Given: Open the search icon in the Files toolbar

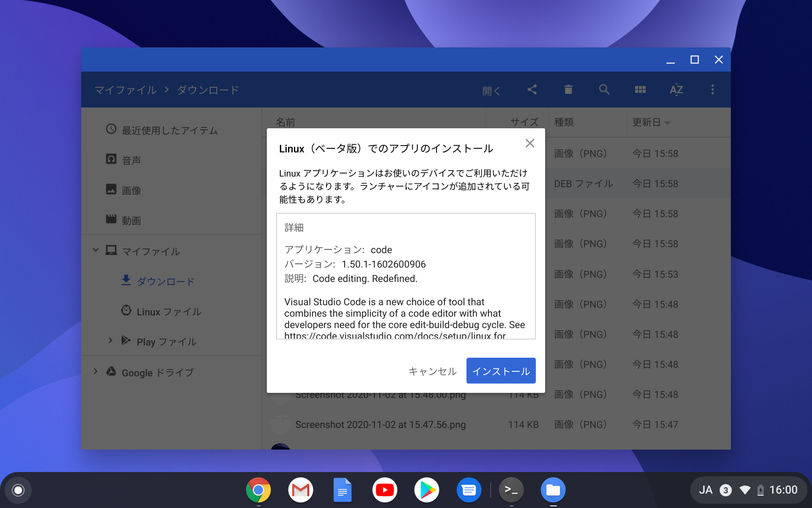Looking at the screenshot, I should [x=604, y=89].
